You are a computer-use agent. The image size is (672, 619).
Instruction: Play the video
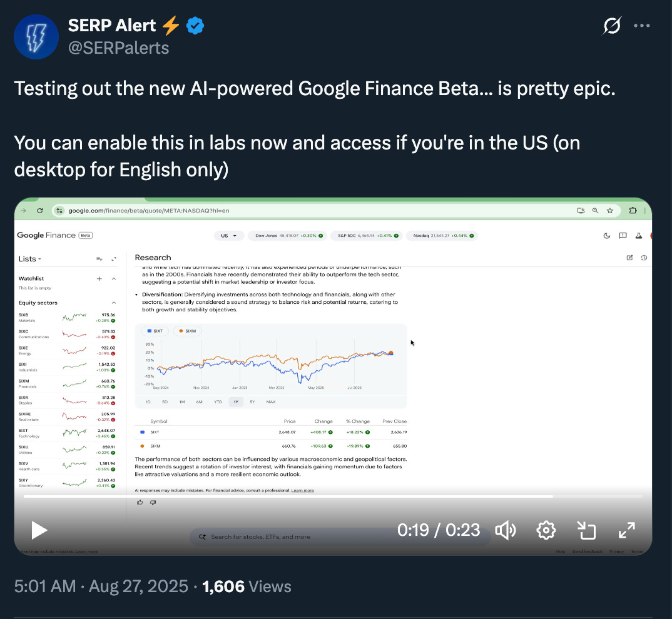tap(39, 530)
